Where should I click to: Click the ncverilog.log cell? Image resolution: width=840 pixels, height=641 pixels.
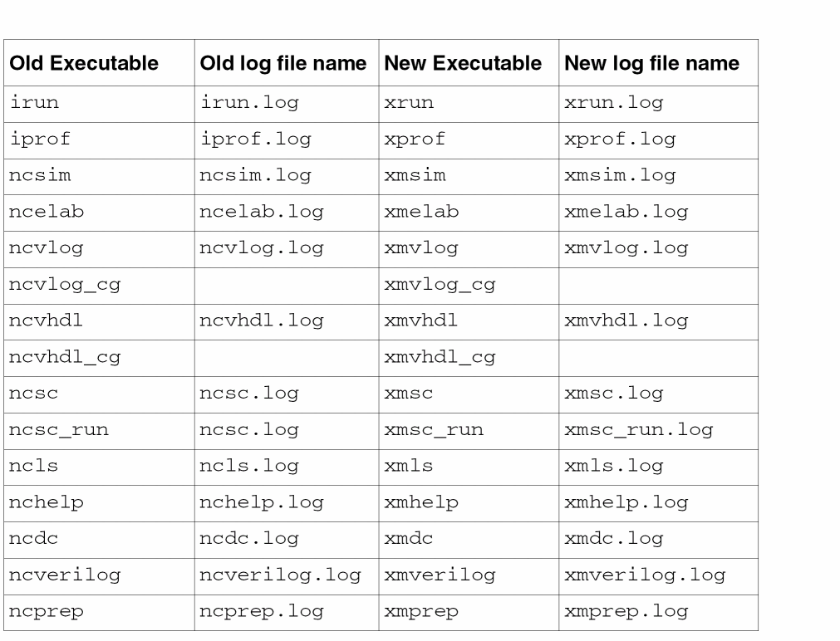280,575
